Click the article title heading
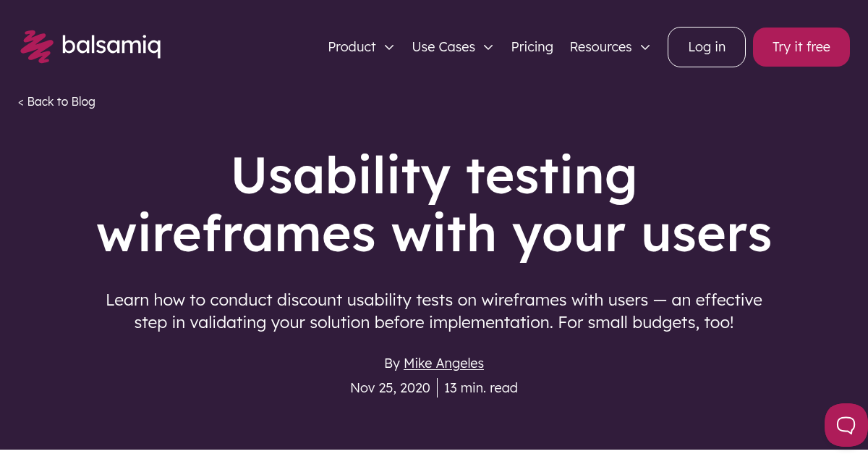This screenshot has height=454, width=868. click(x=434, y=205)
